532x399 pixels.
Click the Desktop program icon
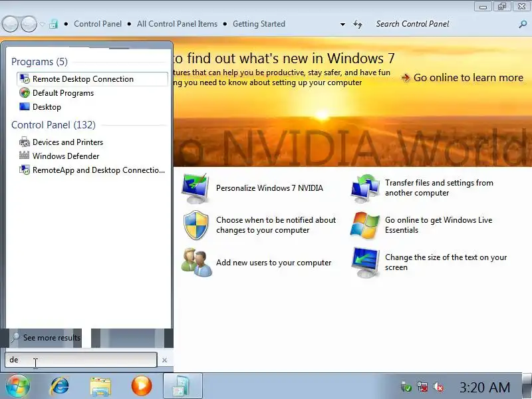point(25,106)
